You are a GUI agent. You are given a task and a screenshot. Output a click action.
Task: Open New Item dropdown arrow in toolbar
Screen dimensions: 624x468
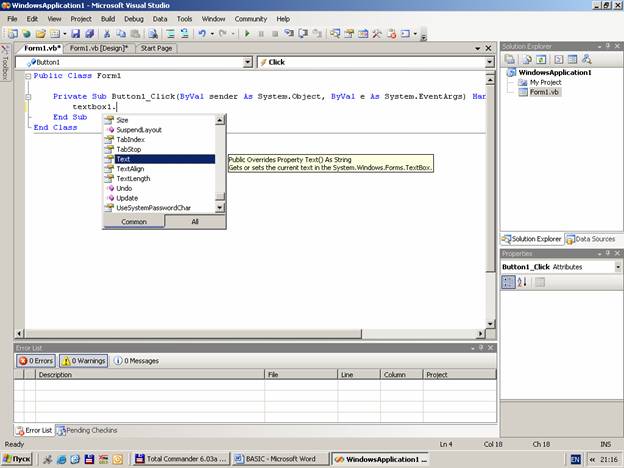point(65,34)
